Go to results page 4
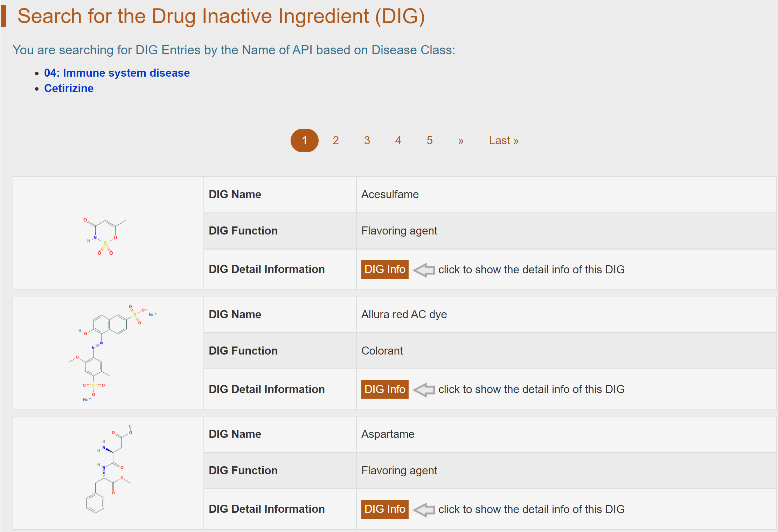778x532 pixels. [398, 140]
